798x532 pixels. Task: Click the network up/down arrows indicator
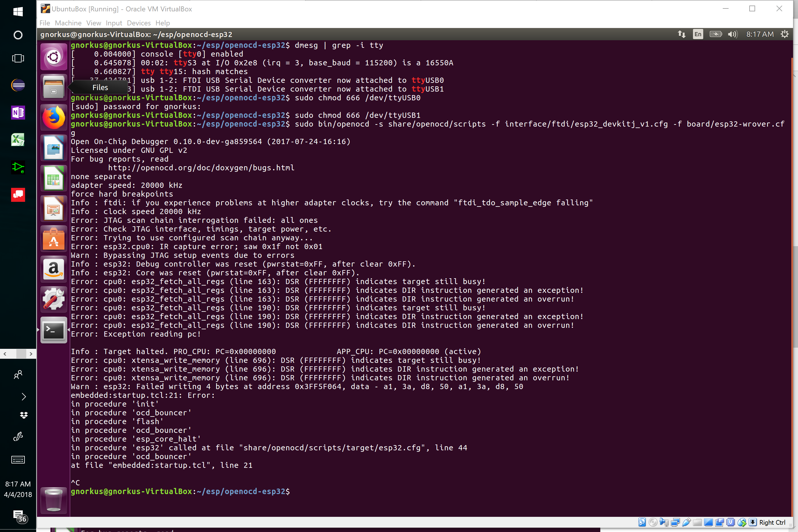coord(682,34)
